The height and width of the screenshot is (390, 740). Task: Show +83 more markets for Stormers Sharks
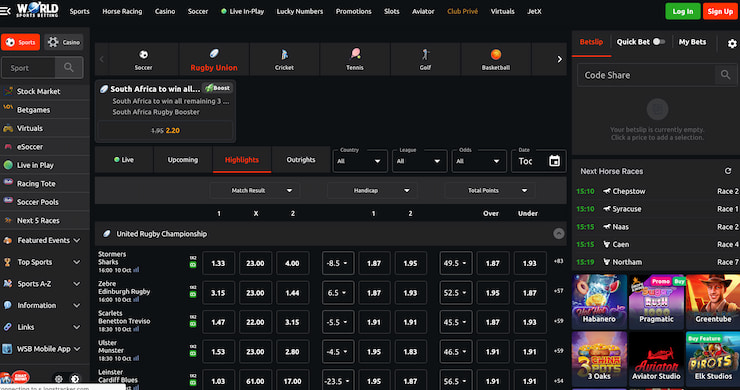pyautogui.click(x=558, y=261)
